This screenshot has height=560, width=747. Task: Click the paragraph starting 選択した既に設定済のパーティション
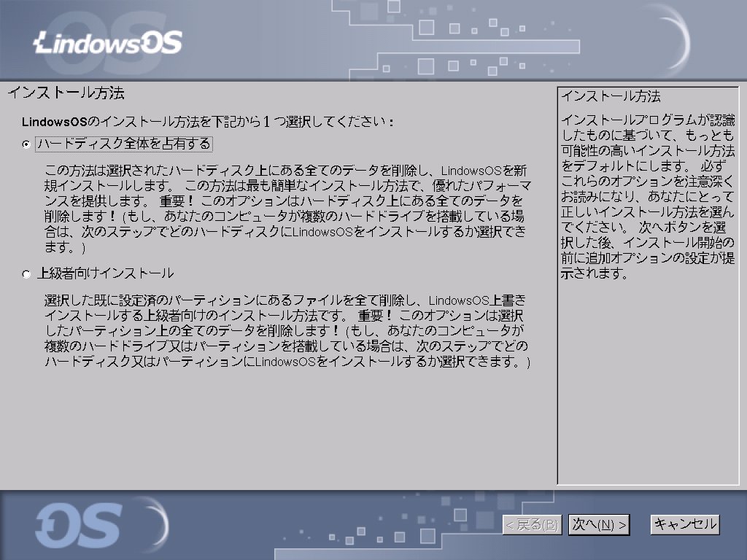[x=287, y=331]
